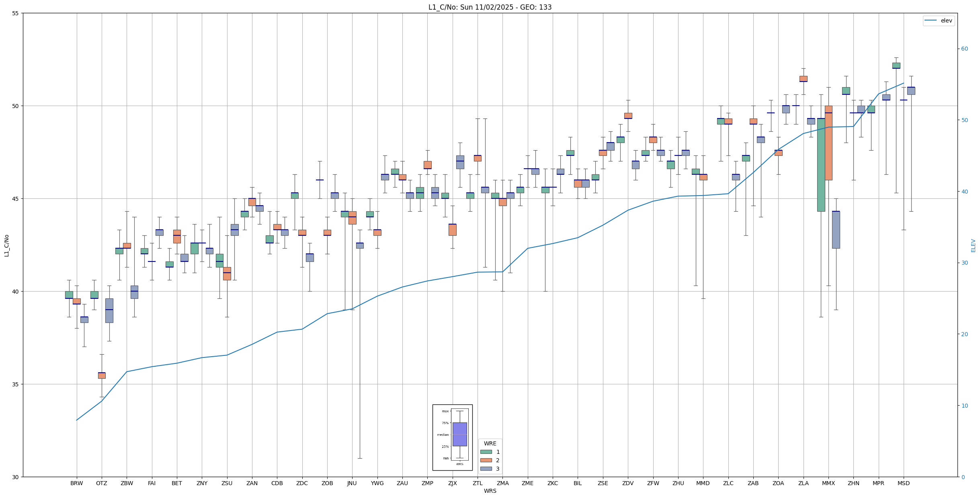Click the JNU station tick label
The height and width of the screenshot is (498, 980).
352,483
